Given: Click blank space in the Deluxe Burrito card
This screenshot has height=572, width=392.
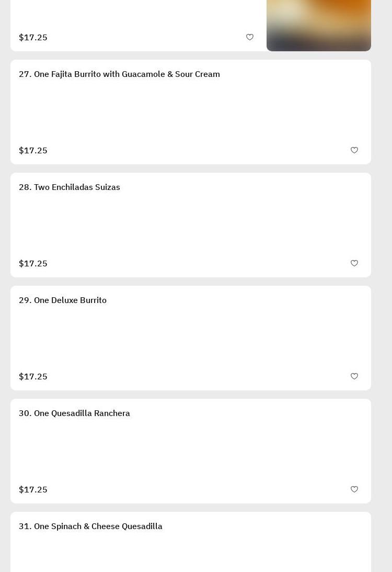Looking at the screenshot, I should (x=191, y=339).
